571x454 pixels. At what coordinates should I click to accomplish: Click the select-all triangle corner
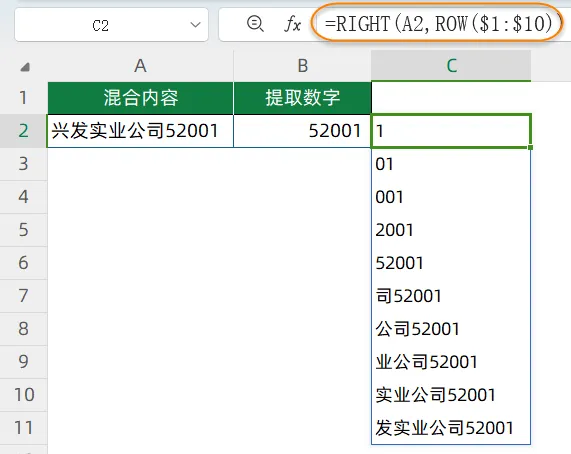click(25, 67)
